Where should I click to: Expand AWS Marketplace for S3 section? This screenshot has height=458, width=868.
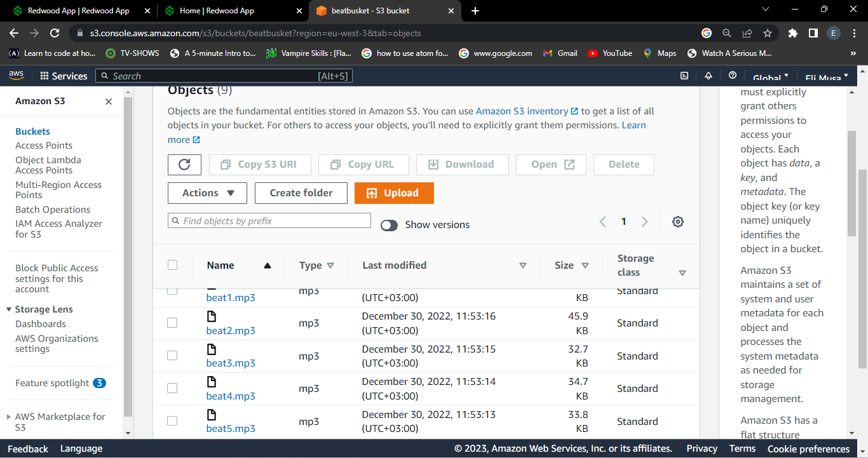point(9,417)
